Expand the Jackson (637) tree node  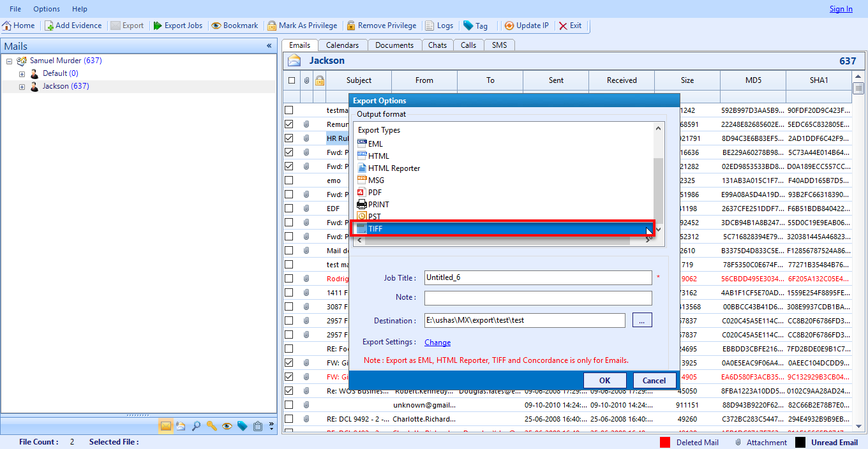22,87
